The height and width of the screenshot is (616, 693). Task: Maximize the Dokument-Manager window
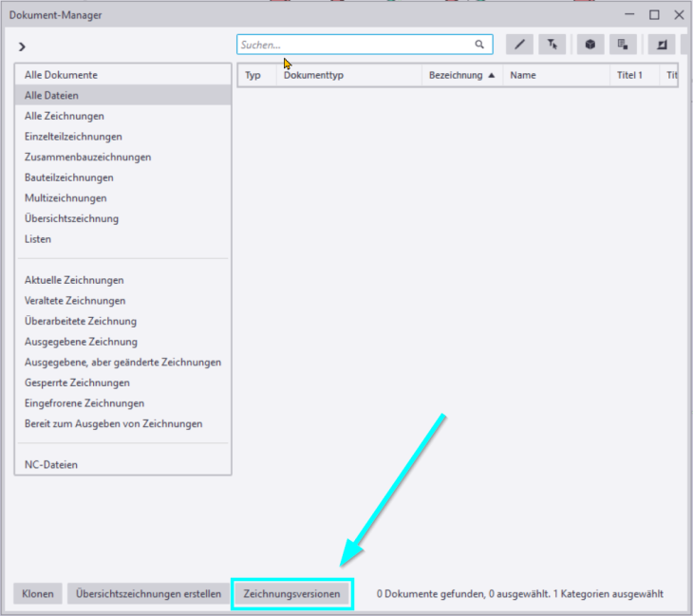tap(654, 14)
